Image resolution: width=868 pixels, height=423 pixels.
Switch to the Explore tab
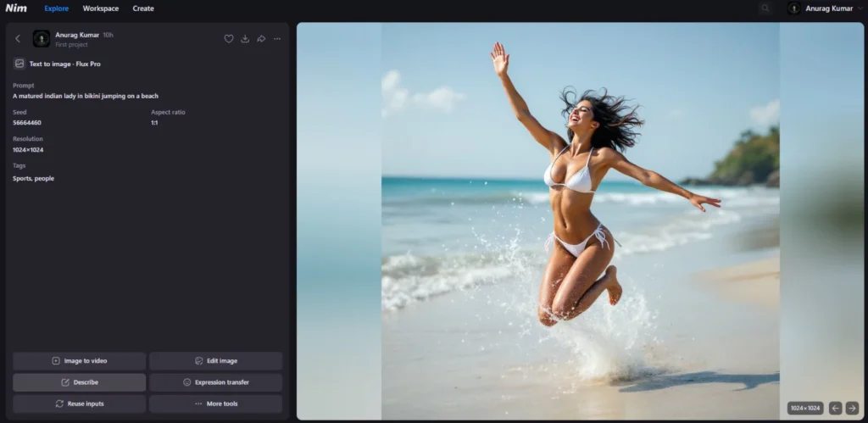coord(57,8)
